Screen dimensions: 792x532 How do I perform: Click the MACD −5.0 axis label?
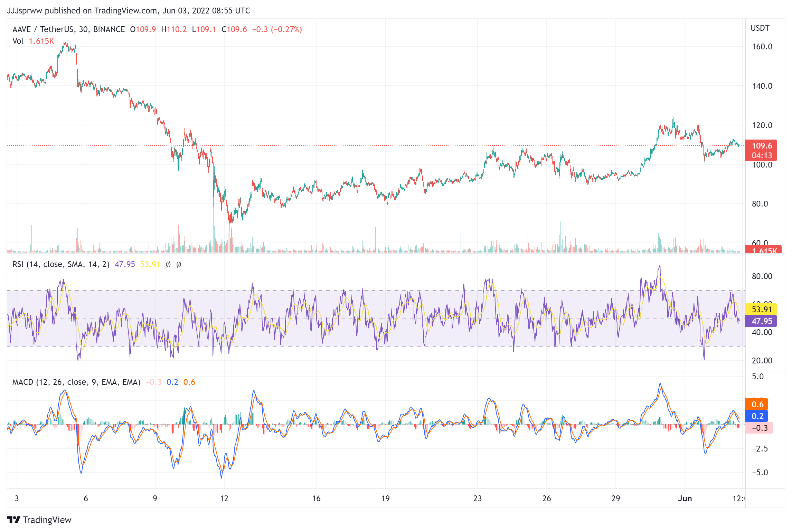760,473
